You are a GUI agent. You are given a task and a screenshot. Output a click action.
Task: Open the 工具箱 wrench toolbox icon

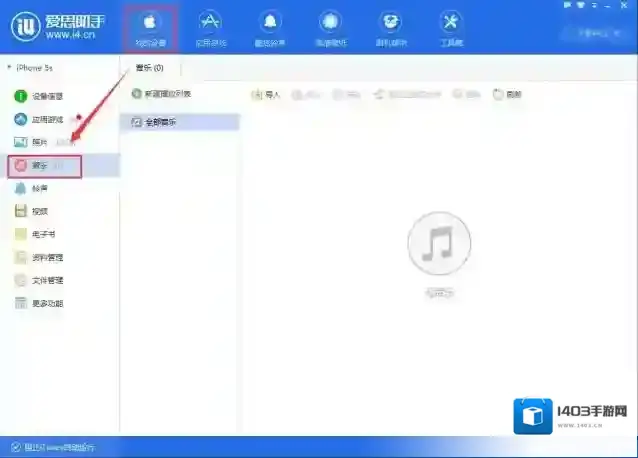(451, 28)
